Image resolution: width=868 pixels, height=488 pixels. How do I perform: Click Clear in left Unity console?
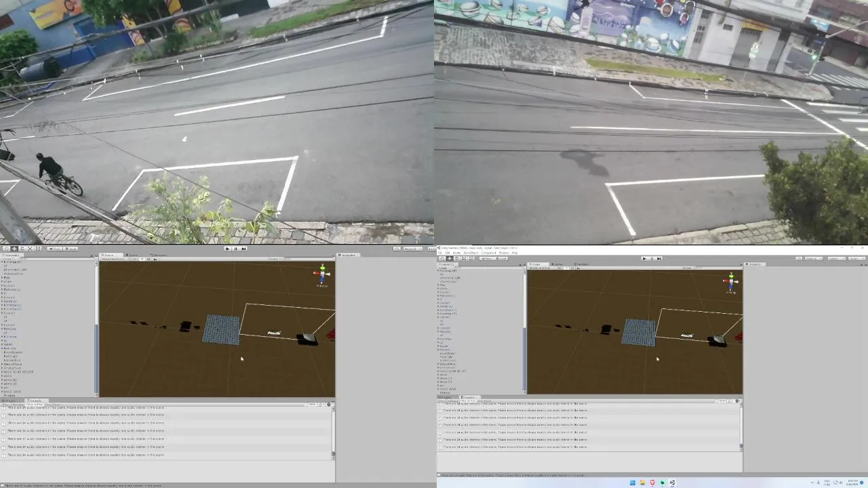click(5, 405)
